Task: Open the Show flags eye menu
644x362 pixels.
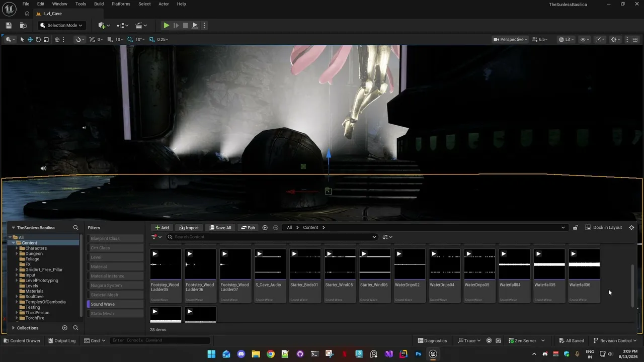Action: [585, 39]
